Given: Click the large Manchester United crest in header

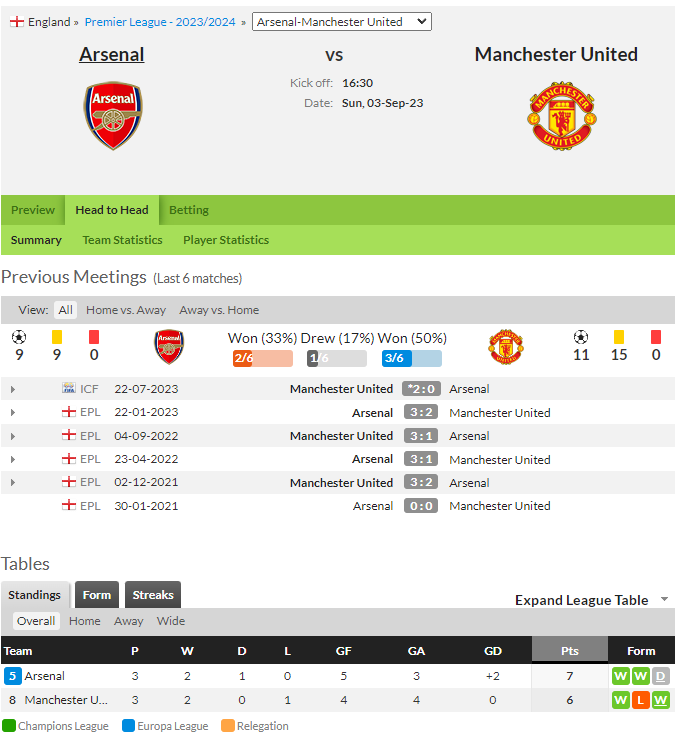Looking at the screenshot, I should click(x=562, y=115).
